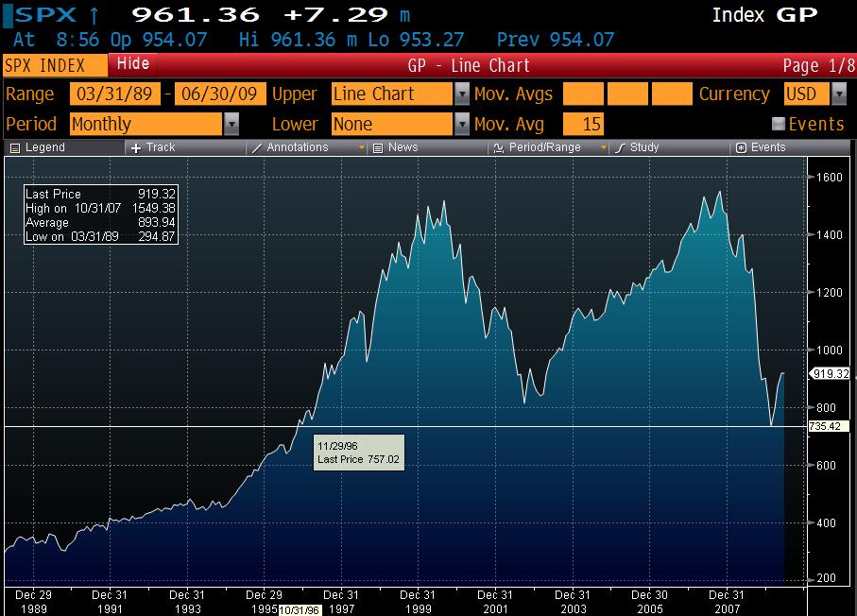Image resolution: width=857 pixels, height=616 pixels.
Task: Show News on the chart
Action: [x=378, y=147]
